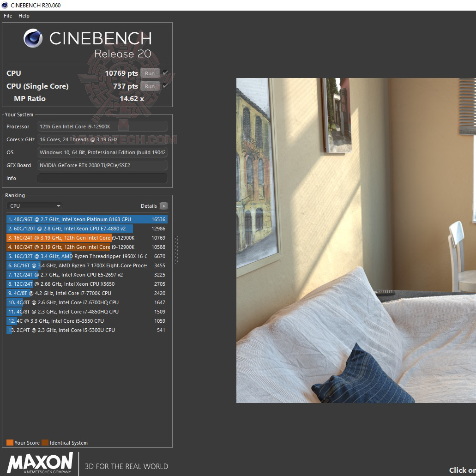Screen dimensions: 476x476
Task: Click the Cores x GHz field
Action: point(102,139)
